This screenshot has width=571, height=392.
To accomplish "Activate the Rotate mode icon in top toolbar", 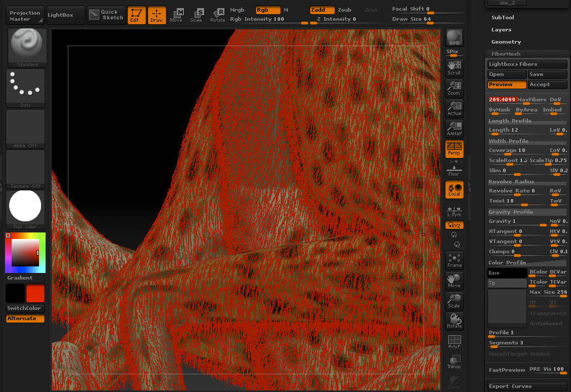I will (217, 15).
